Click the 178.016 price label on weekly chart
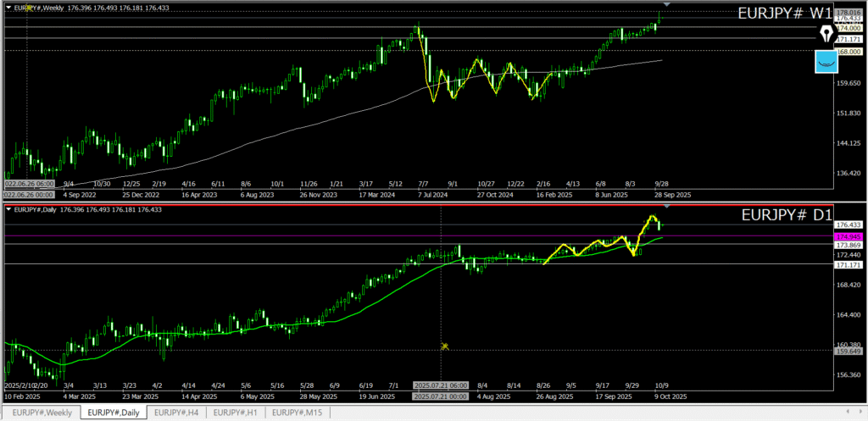The image size is (868, 421). tap(849, 13)
